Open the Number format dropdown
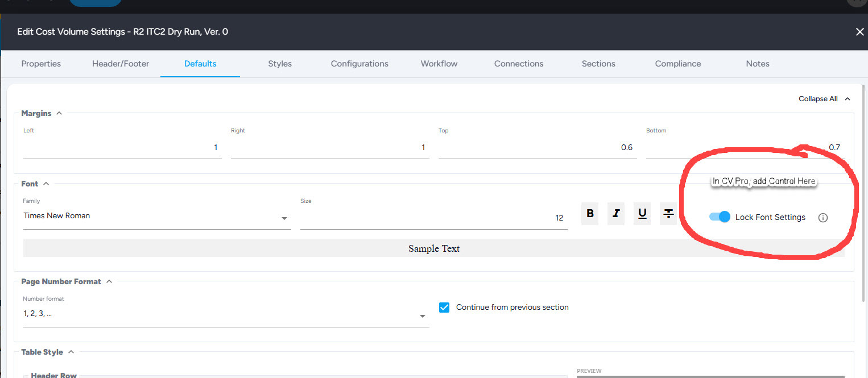 pyautogui.click(x=226, y=314)
